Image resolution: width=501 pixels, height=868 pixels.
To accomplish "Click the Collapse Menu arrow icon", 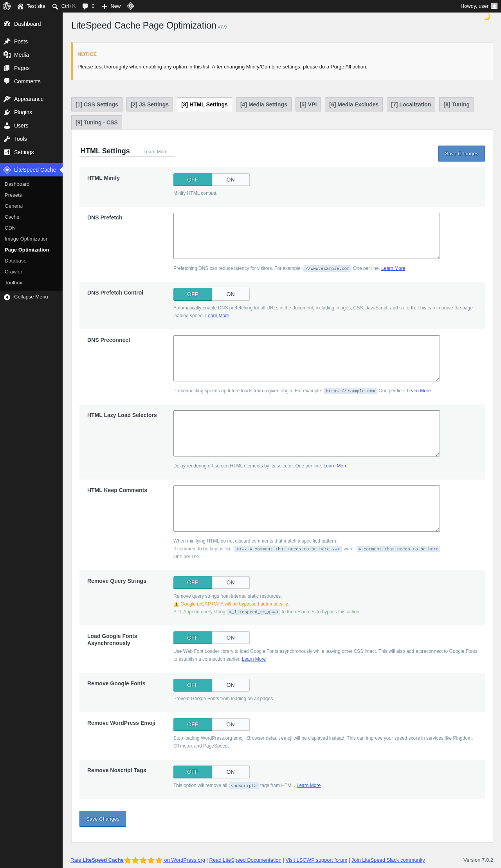I will tap(7, 297).
